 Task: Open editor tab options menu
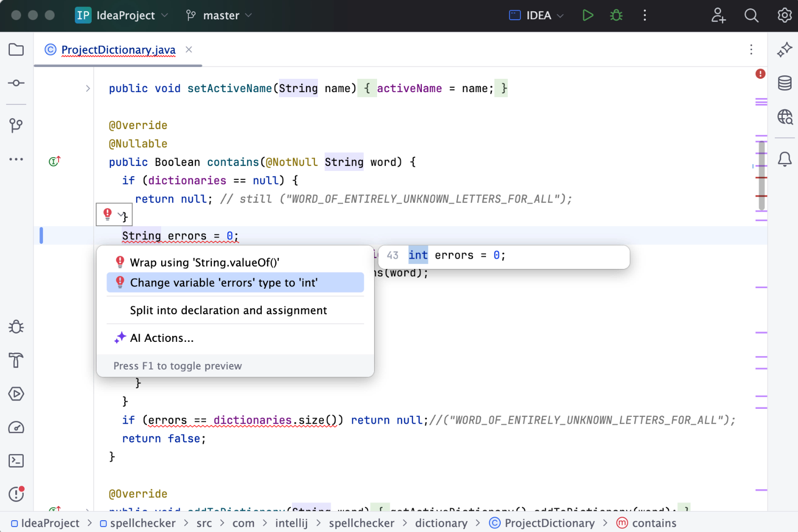click(x=751, y=49)
